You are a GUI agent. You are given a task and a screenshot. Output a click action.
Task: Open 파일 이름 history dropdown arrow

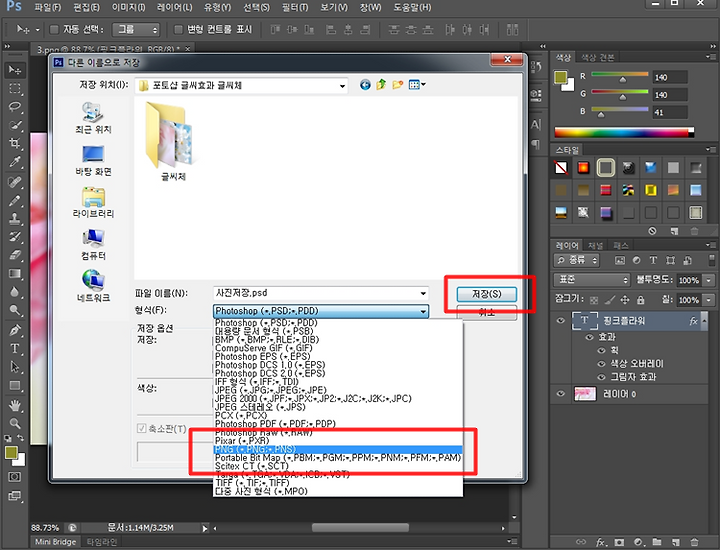pyautogui.click(x=423, y=293)
